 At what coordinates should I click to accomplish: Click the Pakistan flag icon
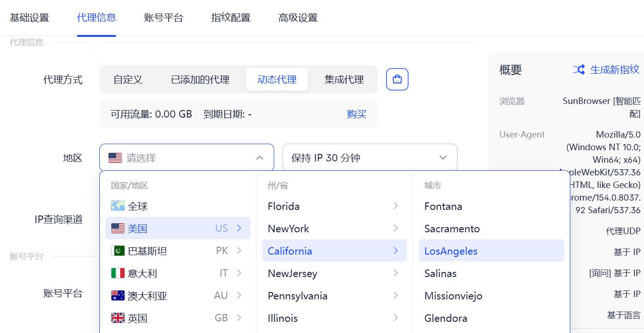coord(118,251)
